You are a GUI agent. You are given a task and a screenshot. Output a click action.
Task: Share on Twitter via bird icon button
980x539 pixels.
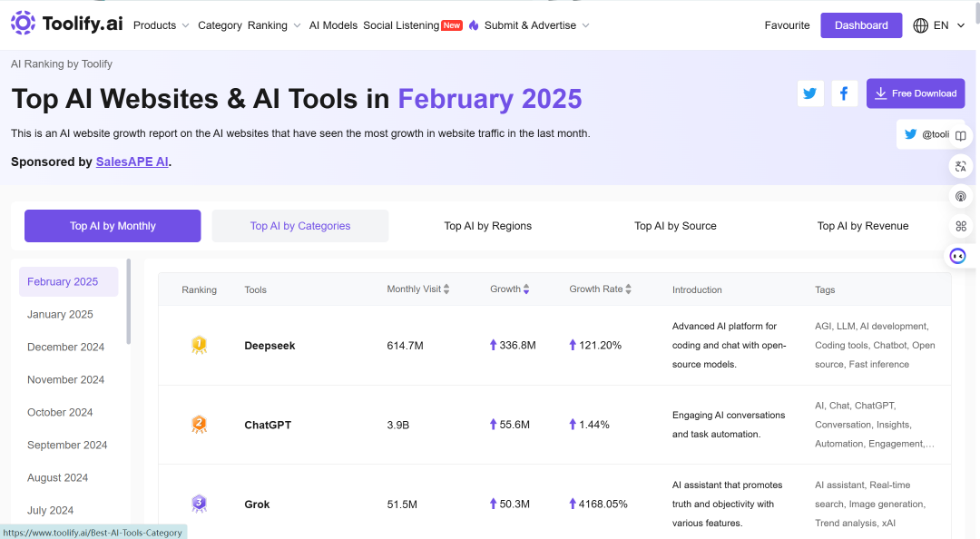click(x=810, y=93)
